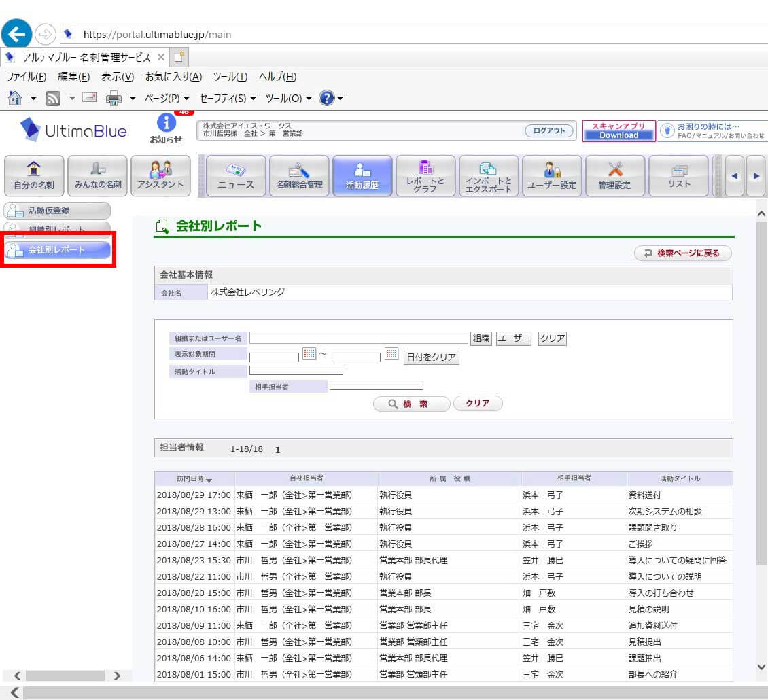Click the 組織 selection button
The image size is (768, 700).
(x=481, y=338)
